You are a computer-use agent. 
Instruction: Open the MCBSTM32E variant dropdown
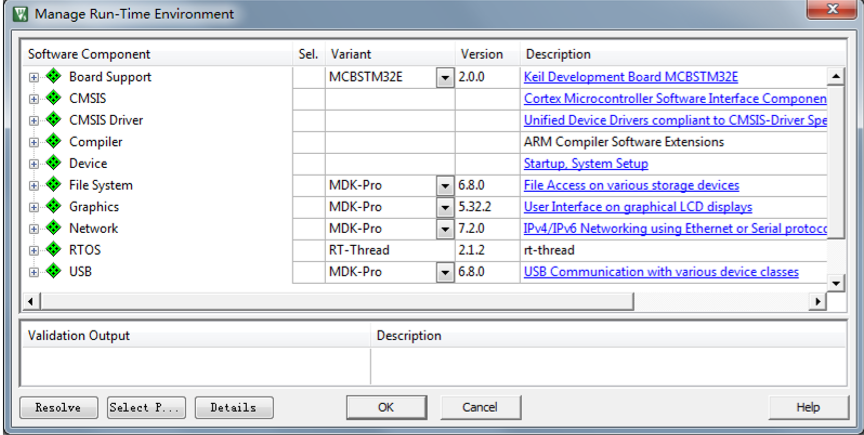click(x=445, y=77)
